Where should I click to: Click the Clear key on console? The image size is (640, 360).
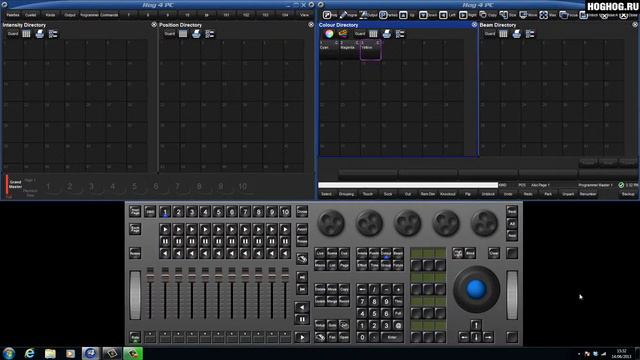[494, 253]
